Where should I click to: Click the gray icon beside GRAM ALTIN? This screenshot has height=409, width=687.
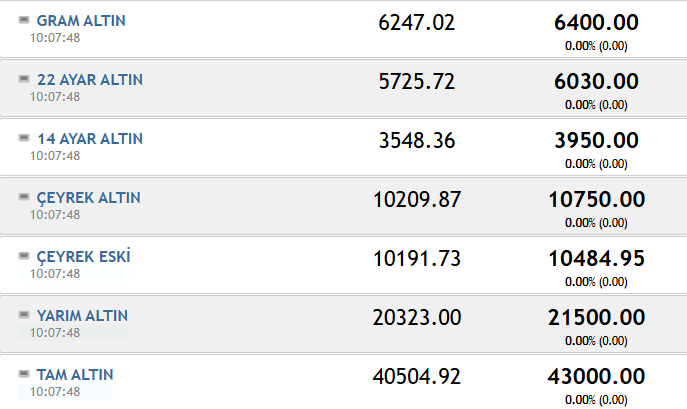pos(24,20)
